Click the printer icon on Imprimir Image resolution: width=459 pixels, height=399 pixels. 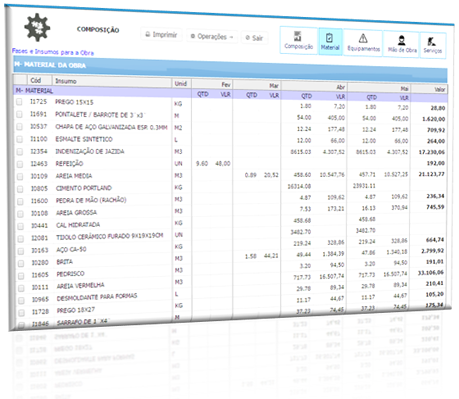tap(148, 34)
